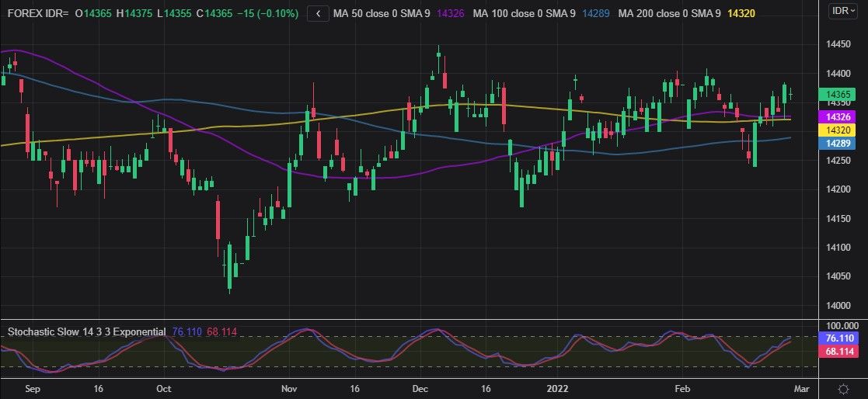Select the MA 100 close 0 SMA 9 legend
Image resolution: width=868 pixels, height=399 pixels.
(524, 14)
